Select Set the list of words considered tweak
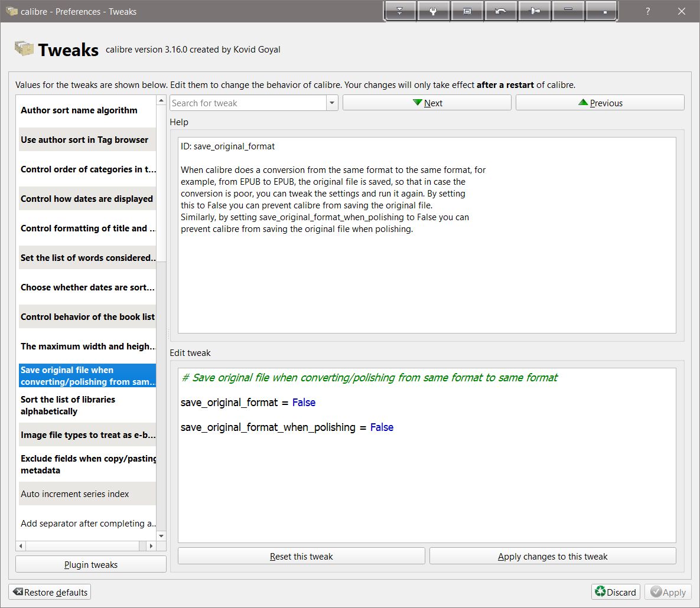Screen dimensions: 700x608 click(87, 257)
